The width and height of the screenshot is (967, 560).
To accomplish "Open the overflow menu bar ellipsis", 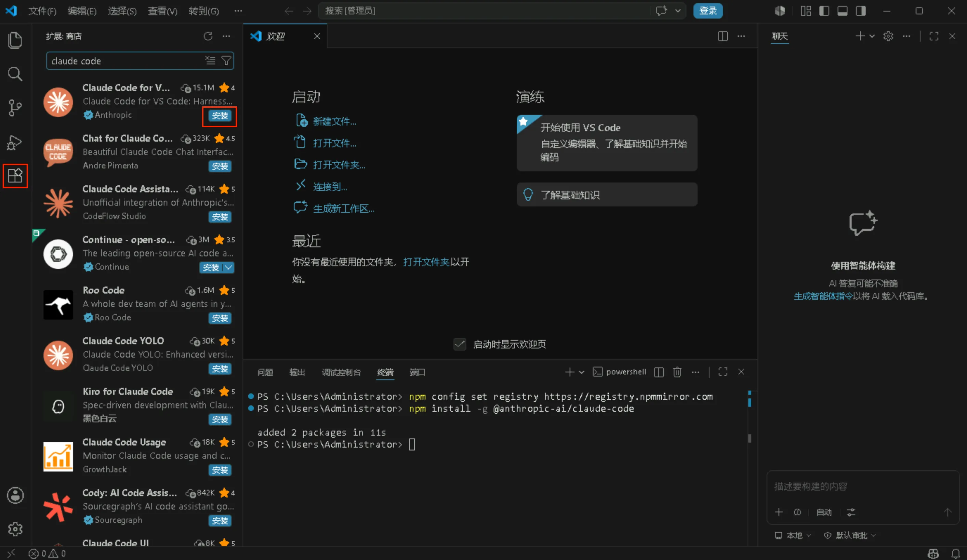I will (x=238, y=11).
